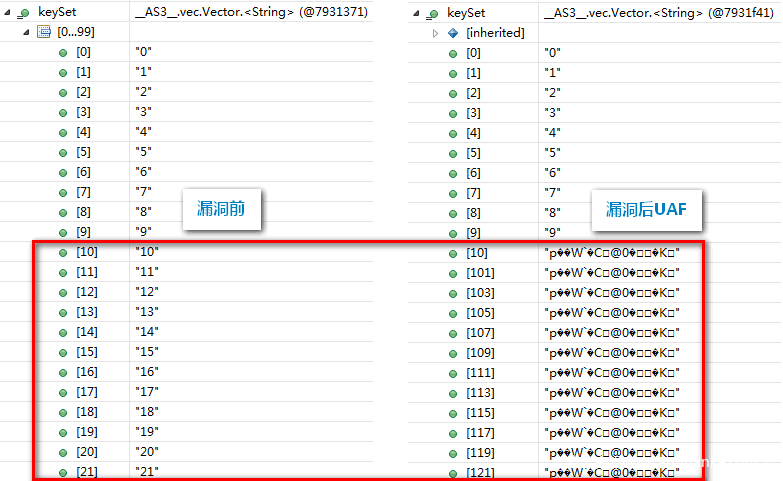Click the green dot icon of row [20]

63,453
